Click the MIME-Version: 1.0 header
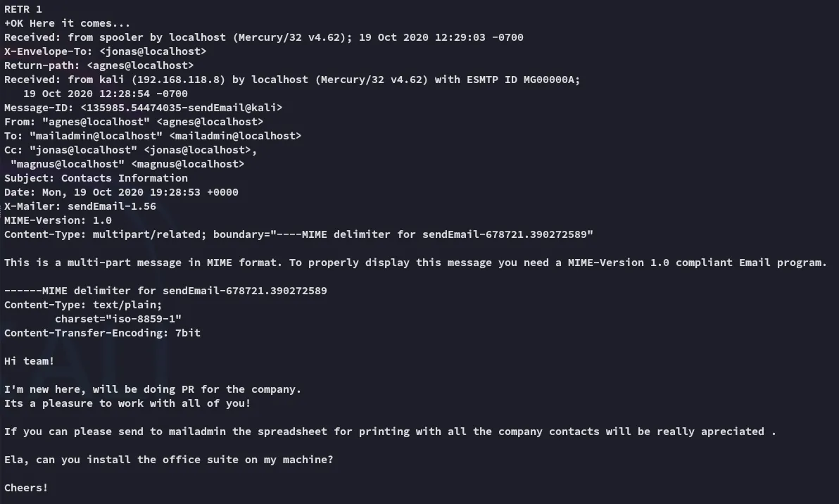This screenshot has width=839, height=504. (58, 220)
